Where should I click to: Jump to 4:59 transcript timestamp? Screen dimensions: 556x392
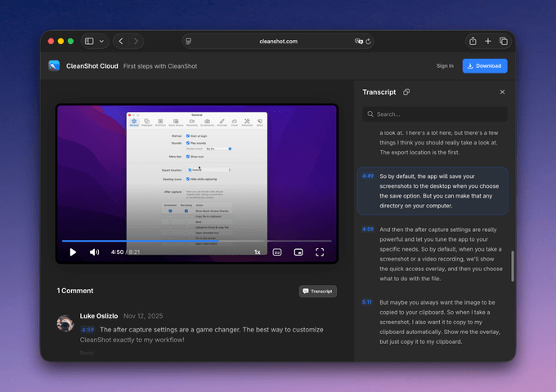tap(368, 229)
